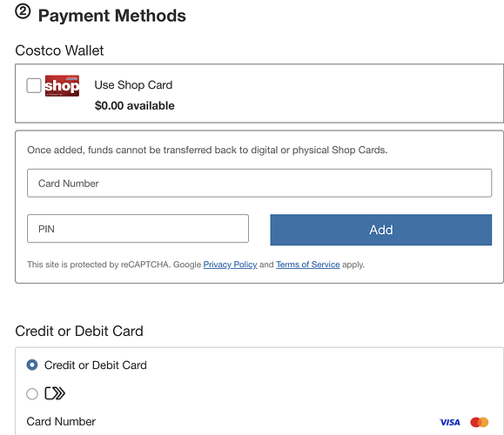Click the credit Card Number label
The image size is (504, 435).
[x=61, y=421]
